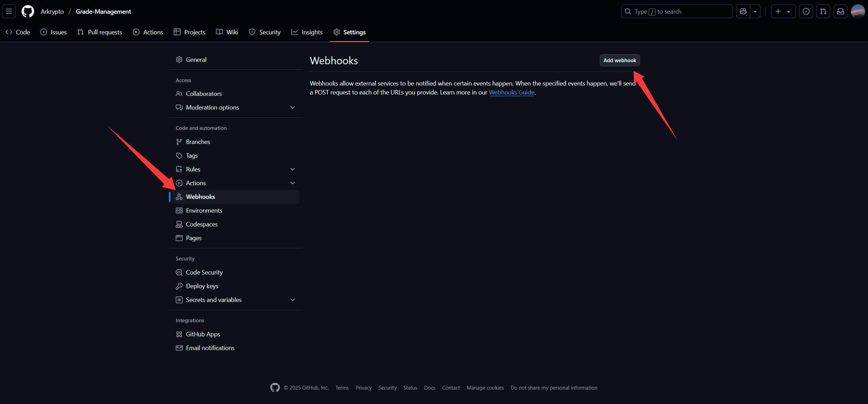Open the notifications inbox icon

pos(840,11)
